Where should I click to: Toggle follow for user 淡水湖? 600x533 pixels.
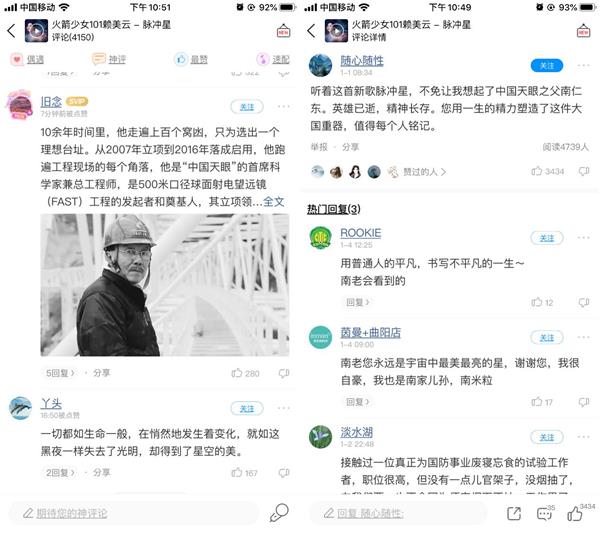tap(547, 437)
